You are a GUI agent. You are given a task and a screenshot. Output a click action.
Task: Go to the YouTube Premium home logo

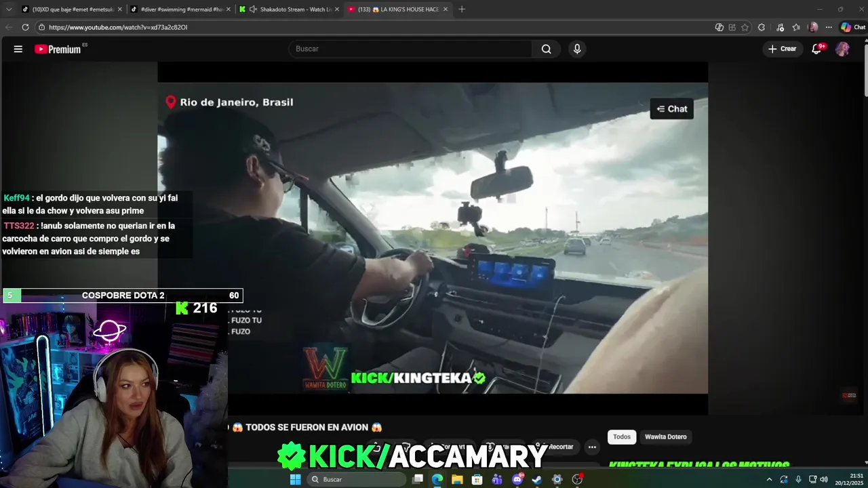[58, 49]
